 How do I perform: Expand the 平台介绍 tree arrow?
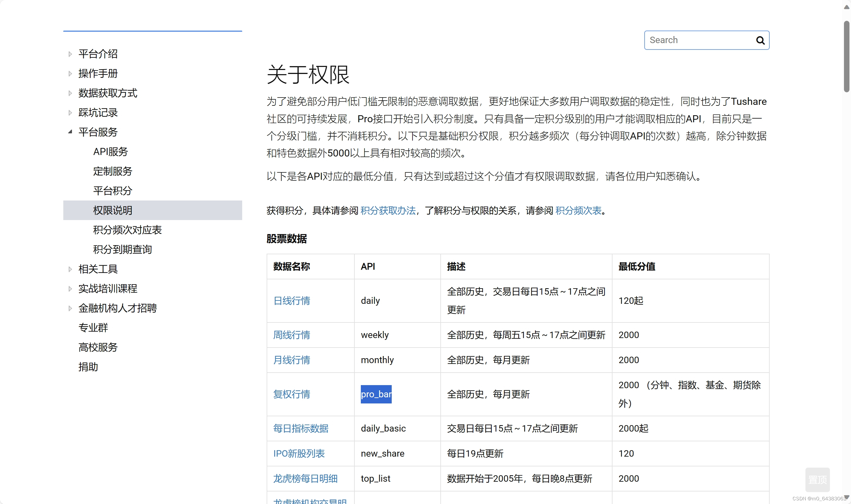point(70,54)
